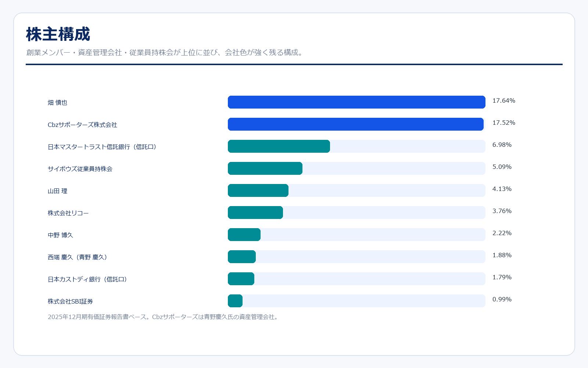
Task: Click the 株式会社リコー label
Action: click(68, 213)
